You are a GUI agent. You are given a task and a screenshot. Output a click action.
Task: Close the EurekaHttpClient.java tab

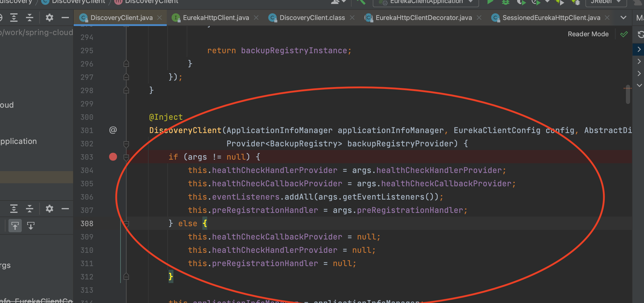point(256,18)
